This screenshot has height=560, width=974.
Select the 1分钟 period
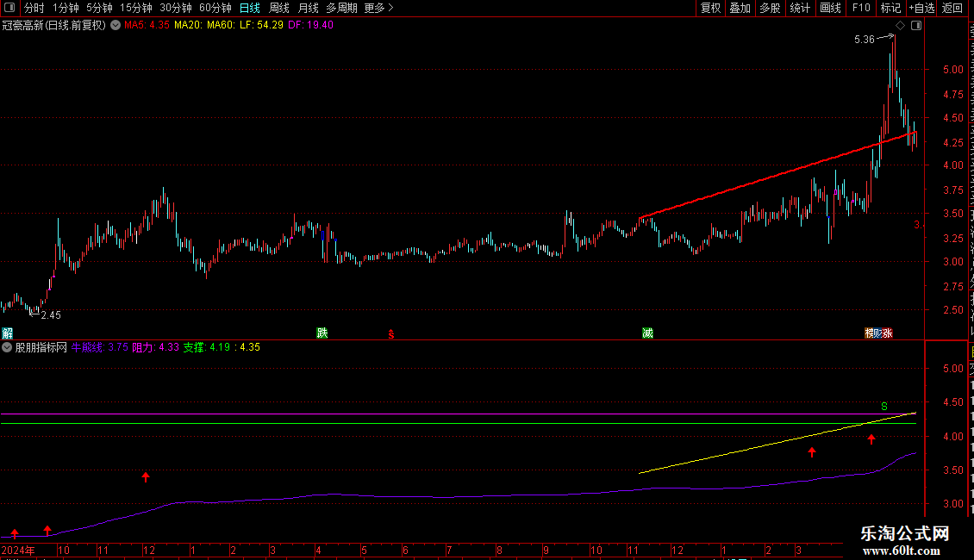pos(66,8)
